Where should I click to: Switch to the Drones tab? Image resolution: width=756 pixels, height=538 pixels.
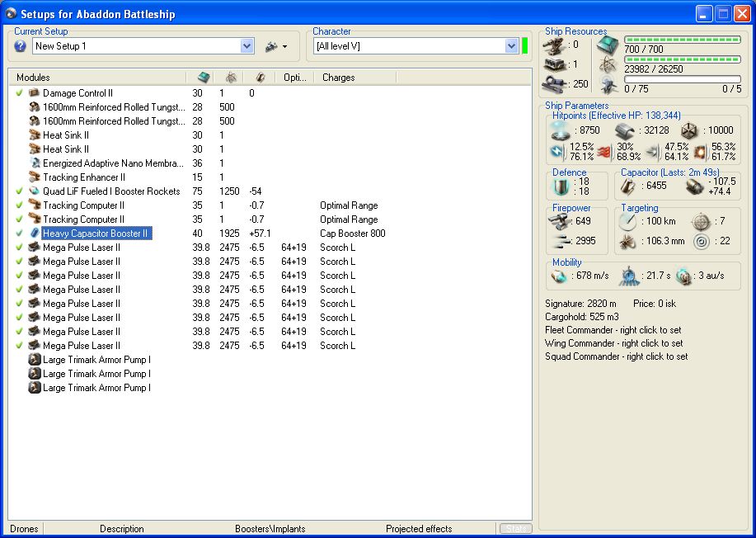point(24,529)
